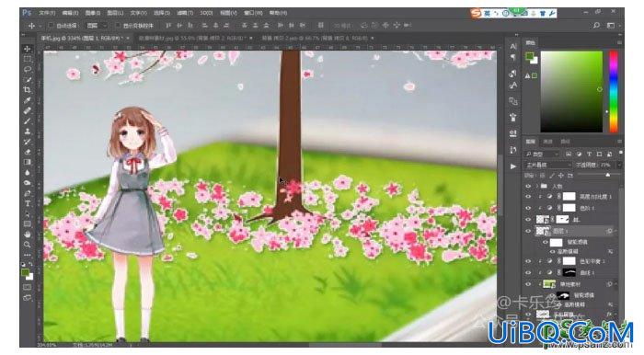
Task: Click the rainbow hue slider strip
Action: pos(614,92)
